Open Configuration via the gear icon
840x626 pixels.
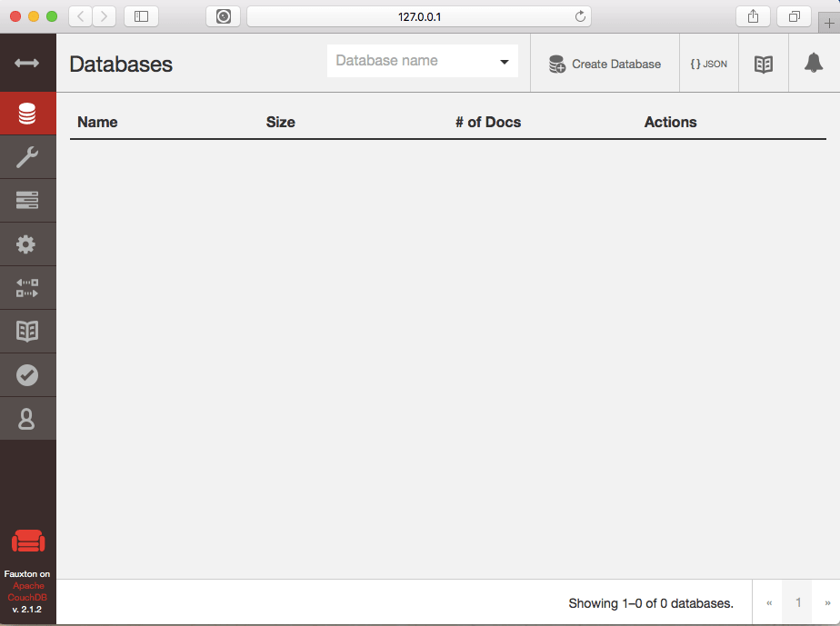coord(27,244)
